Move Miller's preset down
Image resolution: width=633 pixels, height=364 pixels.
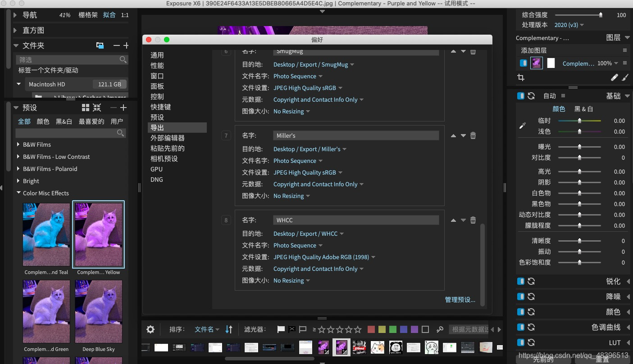(463, 135)
